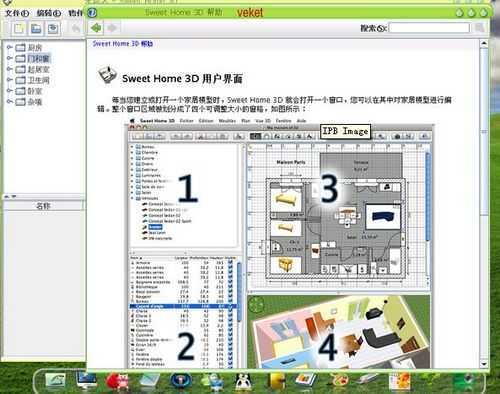Go back with the green arrow in help
This screenshot has width=500, height=394.
click(x=96, y=28)
